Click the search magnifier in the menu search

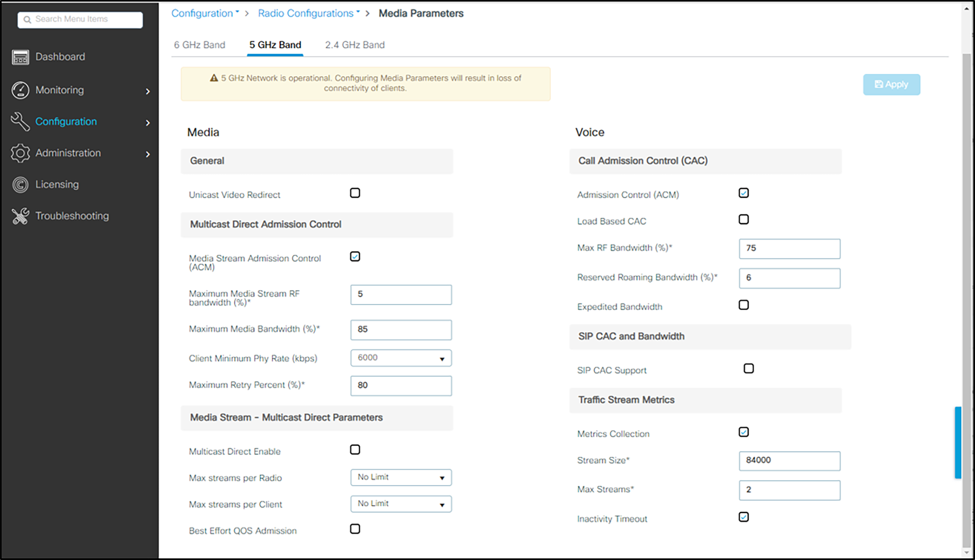tap(27, 19)
